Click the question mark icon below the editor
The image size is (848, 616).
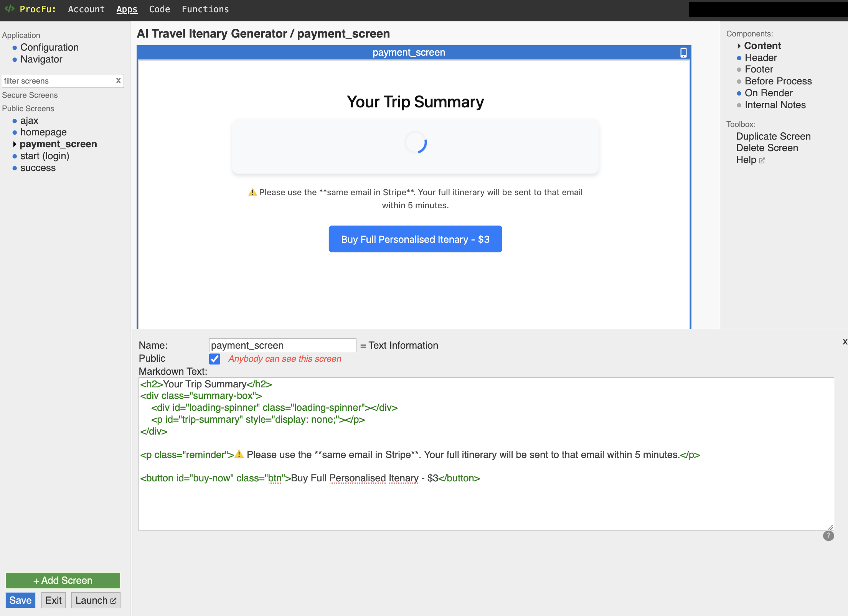pos(828,536)
